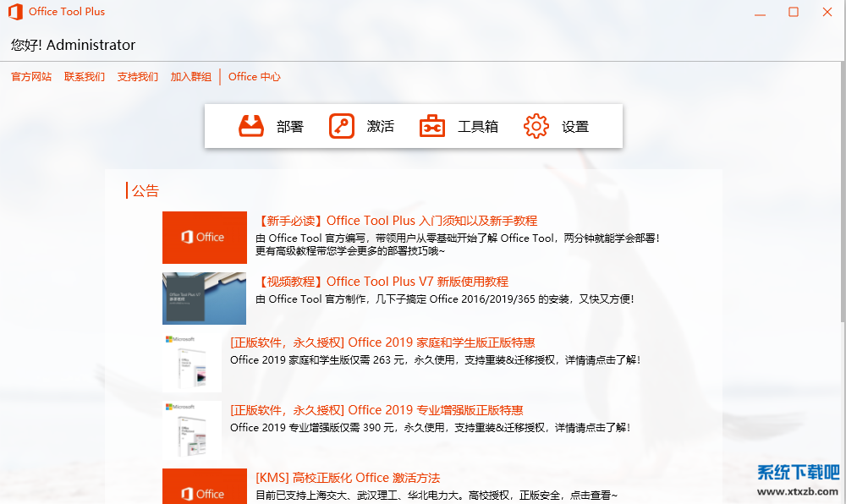The width and height of the screenshot is (846, 504).
Task: Click the video tutorial V7 thumbnail
Action: coord(204,298)
